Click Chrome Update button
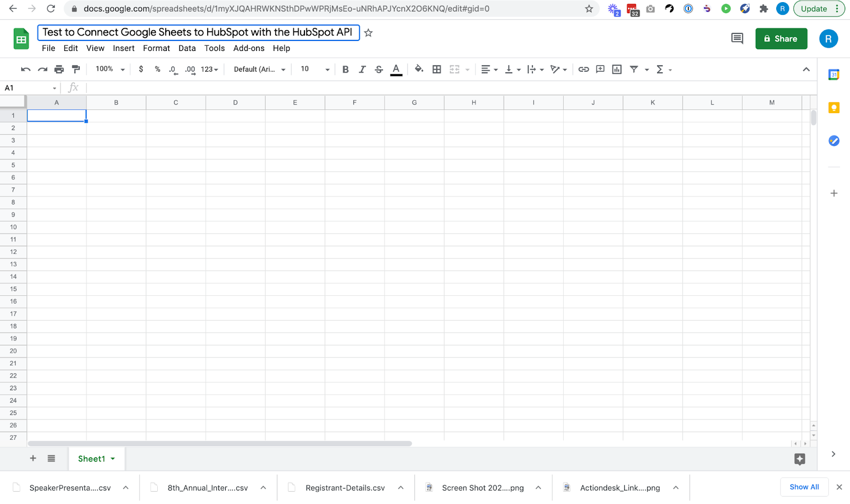 coord(819,9)
